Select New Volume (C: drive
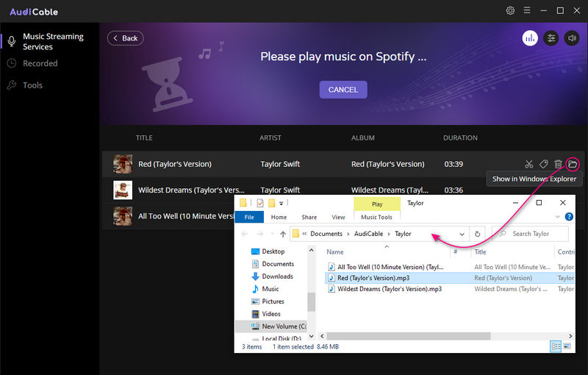The height and width of the screenshot is (375, 588). pos(279,326)
